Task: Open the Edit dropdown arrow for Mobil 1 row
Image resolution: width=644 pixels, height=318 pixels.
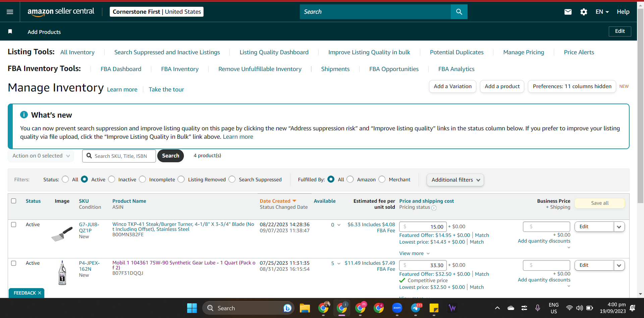Action: (x=619, y=265)
